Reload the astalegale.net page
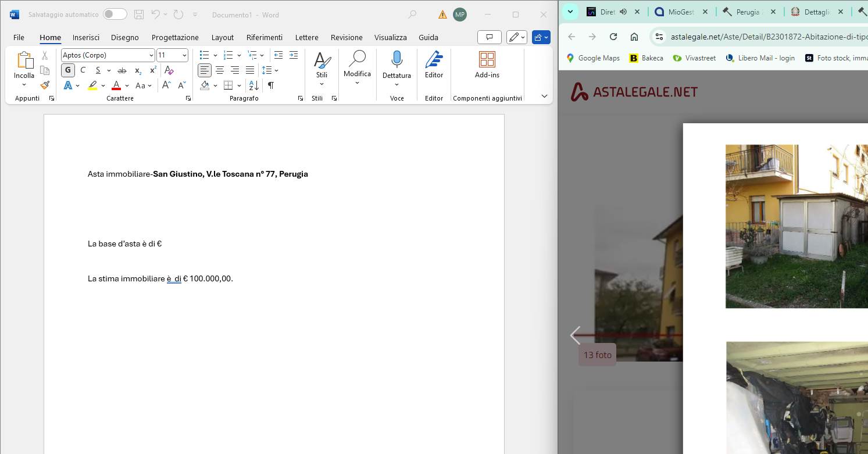 tap(613, 37)
